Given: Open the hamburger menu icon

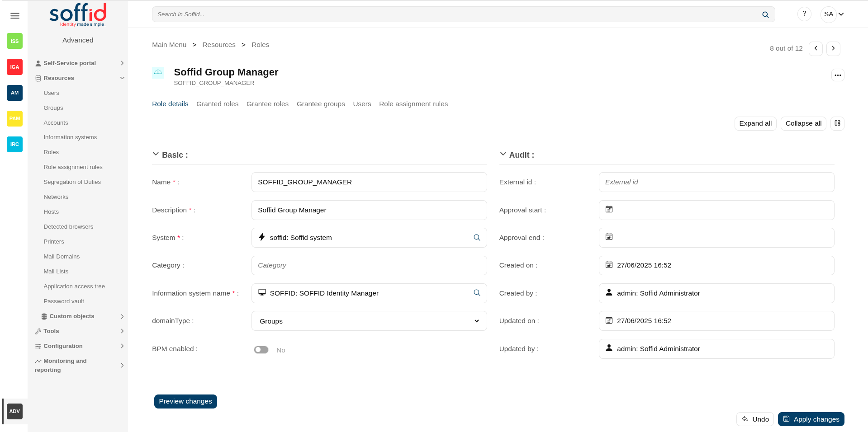Looking at the screenshot, I should pos(14,16).
